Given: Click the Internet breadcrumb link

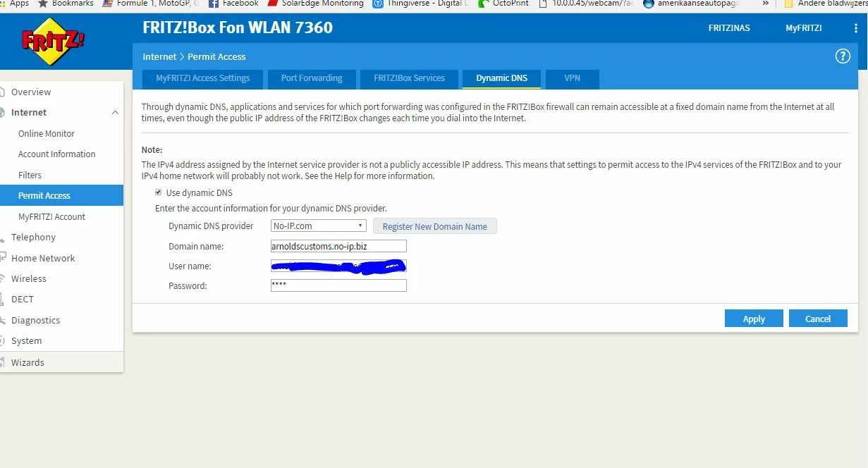Looking at the screenshot, I should [x=159, y=56].
